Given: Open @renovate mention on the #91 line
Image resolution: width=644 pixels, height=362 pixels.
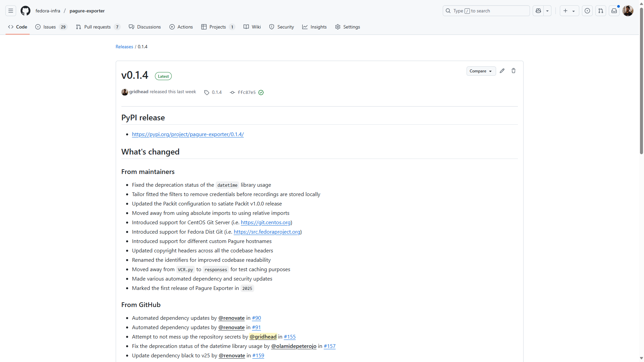Looking at the screenshot, I should click(231, 327).
